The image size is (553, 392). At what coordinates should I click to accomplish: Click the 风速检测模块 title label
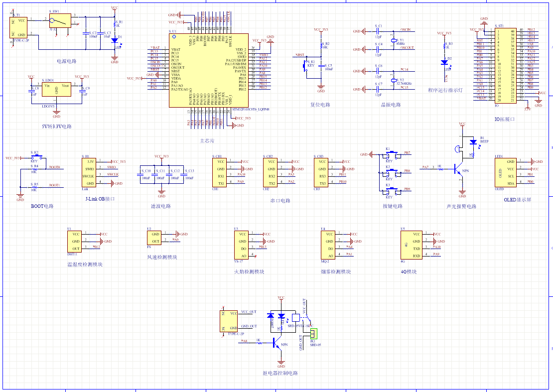click(162, 257)
